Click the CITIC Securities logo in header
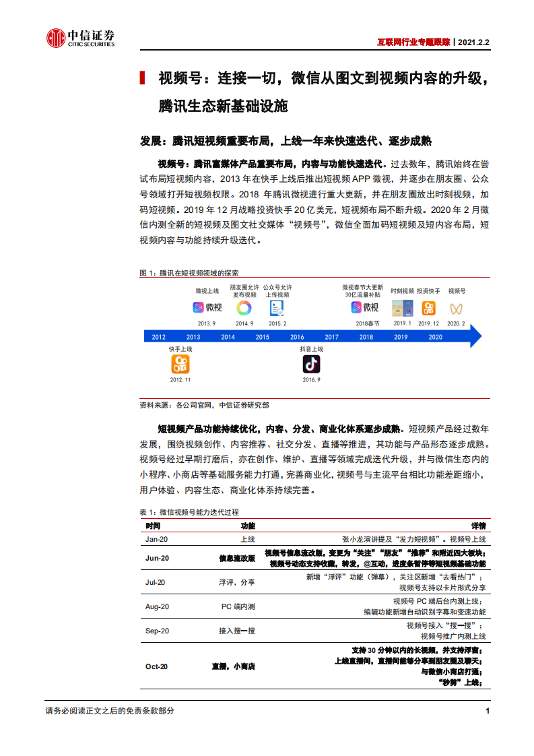 (81, 38)
